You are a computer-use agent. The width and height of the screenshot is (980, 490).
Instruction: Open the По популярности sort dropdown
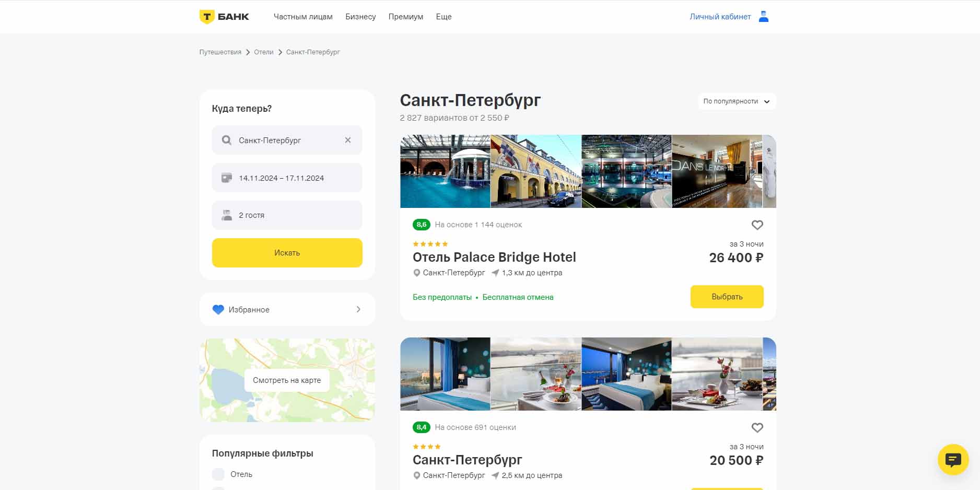pos(737,101)
